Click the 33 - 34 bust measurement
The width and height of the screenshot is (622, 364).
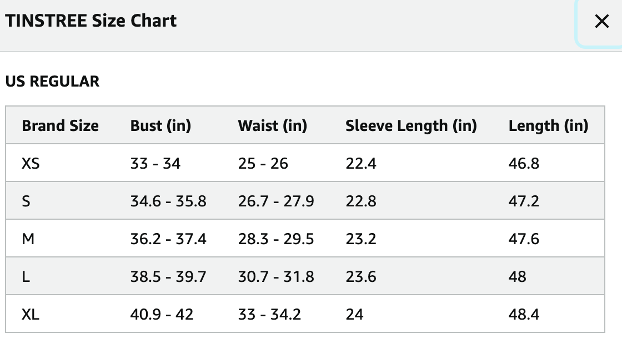(x=155, y=164)
